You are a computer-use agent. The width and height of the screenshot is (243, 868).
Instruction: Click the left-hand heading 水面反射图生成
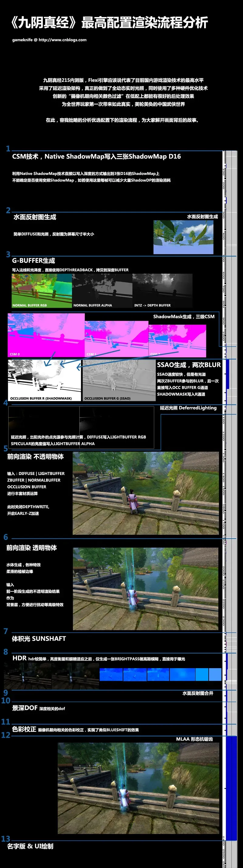click(35, 217)
